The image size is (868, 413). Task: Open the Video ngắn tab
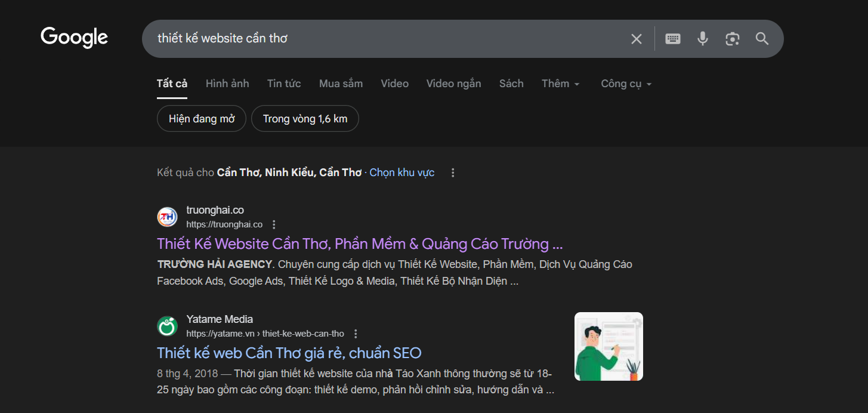(x=453, y=84)
